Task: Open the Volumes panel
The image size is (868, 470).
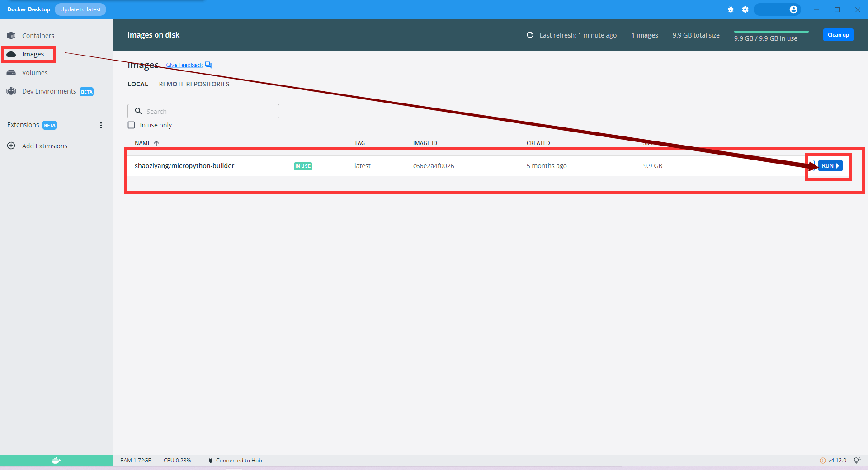Action: [35, 72]
